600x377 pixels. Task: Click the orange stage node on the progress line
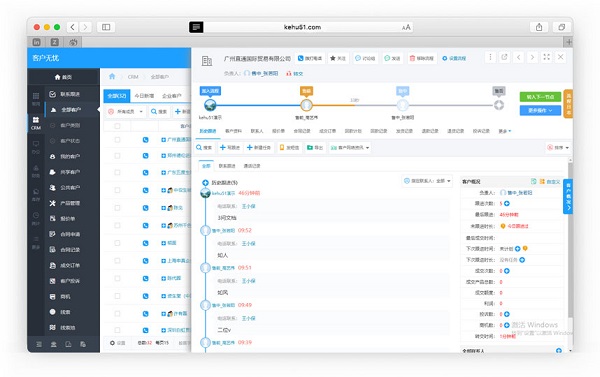tap(306, 104)
